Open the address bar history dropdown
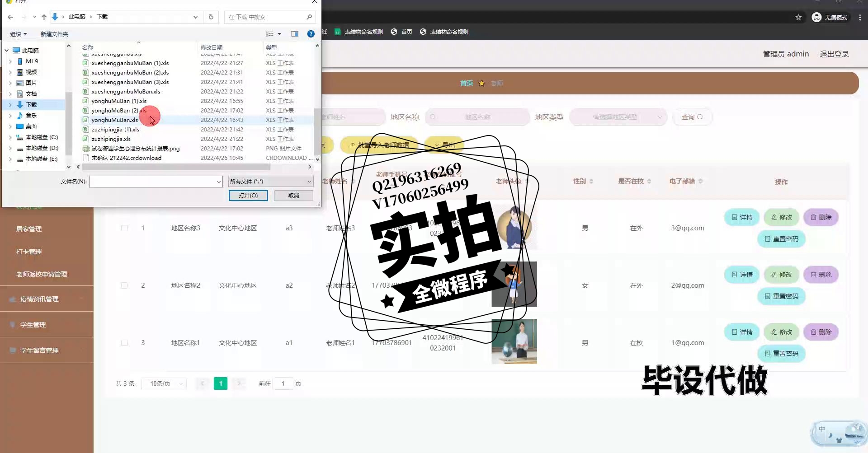 coord(195,17)
